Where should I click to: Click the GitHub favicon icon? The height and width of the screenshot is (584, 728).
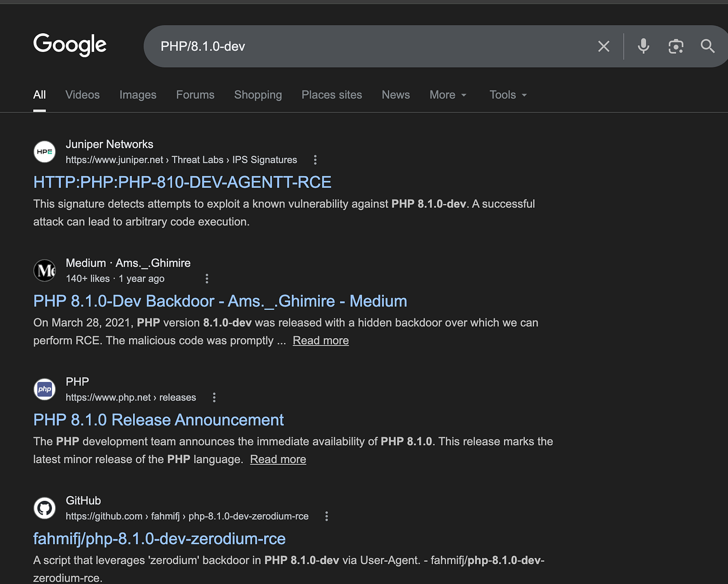[x=45, y=508]
